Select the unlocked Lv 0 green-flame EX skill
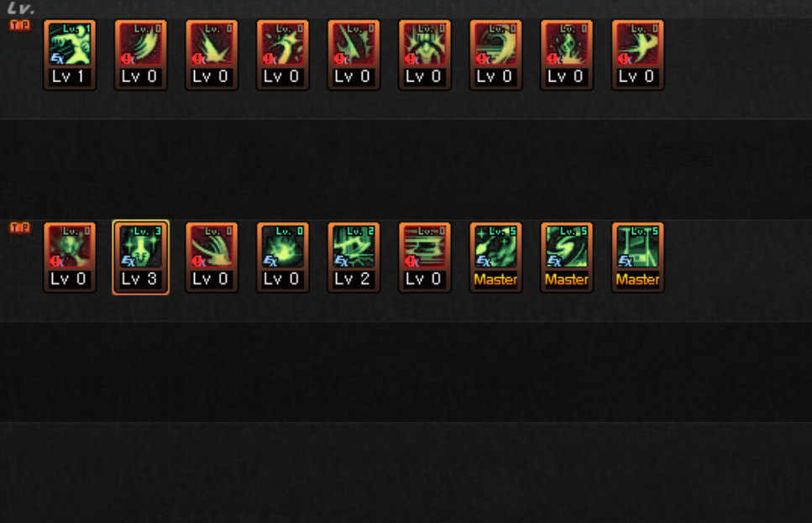 pyautogui.click(x=282, y=258)
